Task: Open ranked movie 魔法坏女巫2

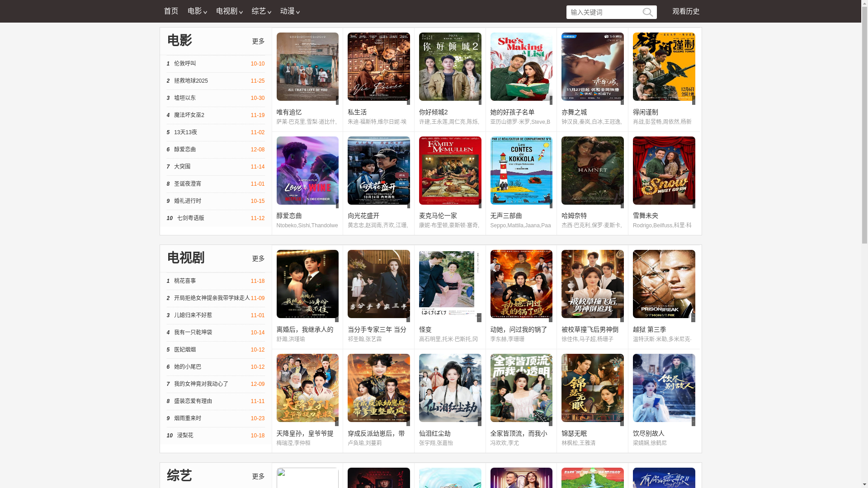Action: tap(189, 115)
